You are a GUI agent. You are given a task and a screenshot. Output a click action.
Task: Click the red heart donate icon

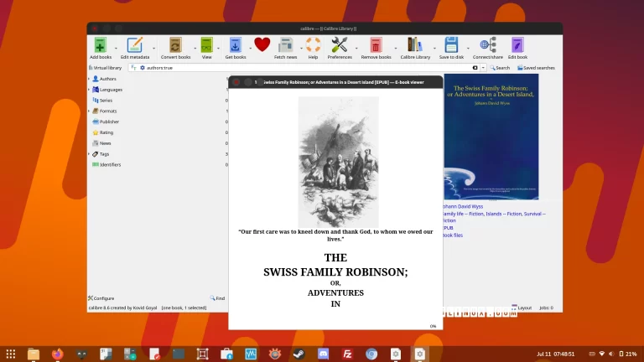click(262, 44)
